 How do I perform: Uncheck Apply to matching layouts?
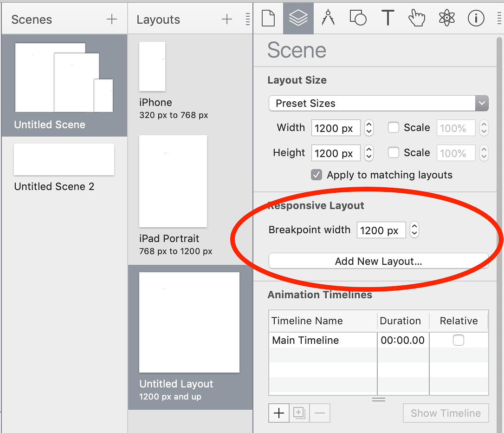click(317, 175)
